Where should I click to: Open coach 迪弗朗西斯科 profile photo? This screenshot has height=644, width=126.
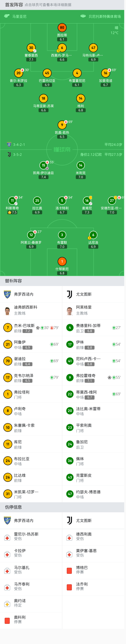8,311
